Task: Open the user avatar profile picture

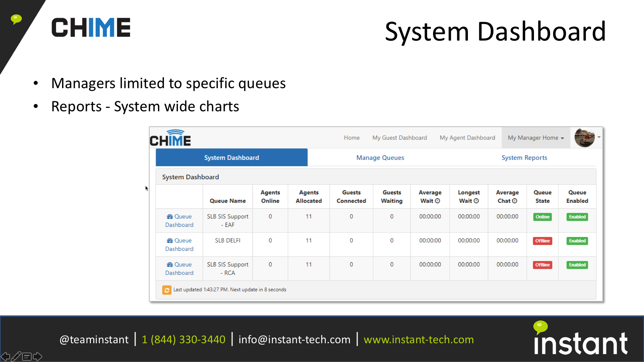Action: [584, 138]
